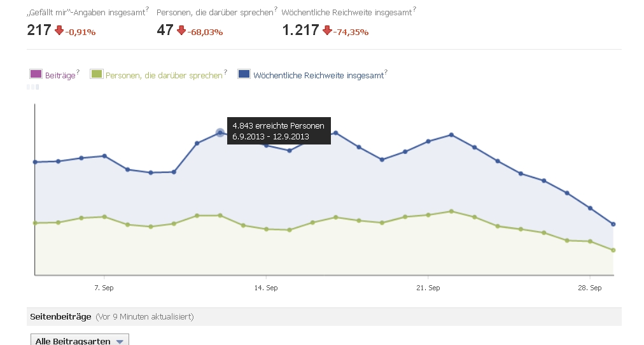This screenshot has width=644, height=345.
Task: Click the red down arrow beside -0,91%
Action: [x=59, y=31]
